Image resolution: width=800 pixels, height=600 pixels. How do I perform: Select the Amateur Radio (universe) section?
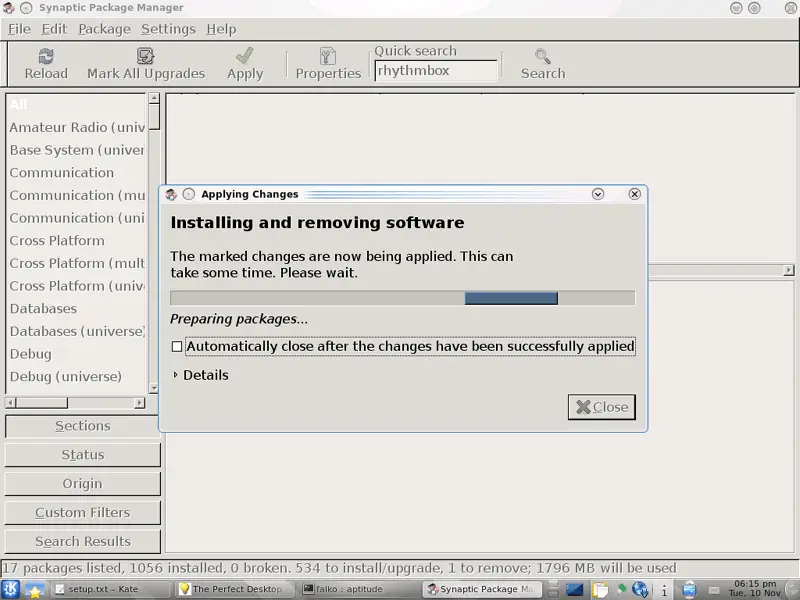tap(76, 128)
